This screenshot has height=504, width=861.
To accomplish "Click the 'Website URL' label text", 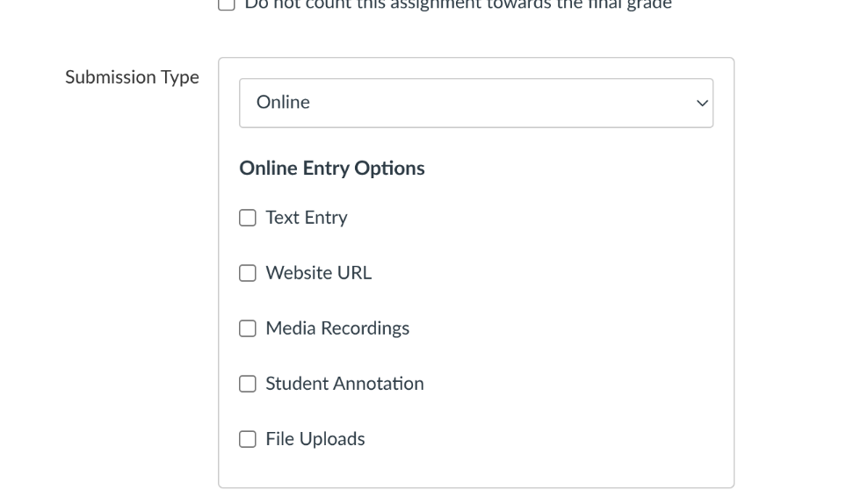I will (318, 273).
